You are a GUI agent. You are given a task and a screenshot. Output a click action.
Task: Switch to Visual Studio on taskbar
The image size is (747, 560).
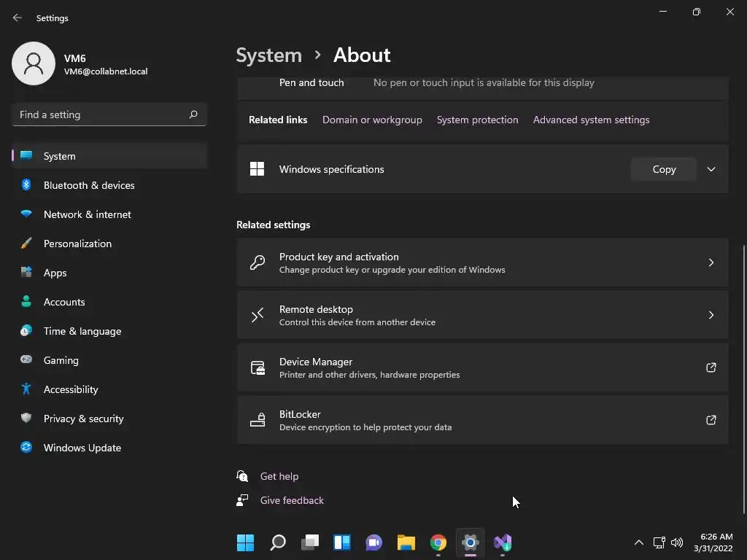click(x=503, y=542)
